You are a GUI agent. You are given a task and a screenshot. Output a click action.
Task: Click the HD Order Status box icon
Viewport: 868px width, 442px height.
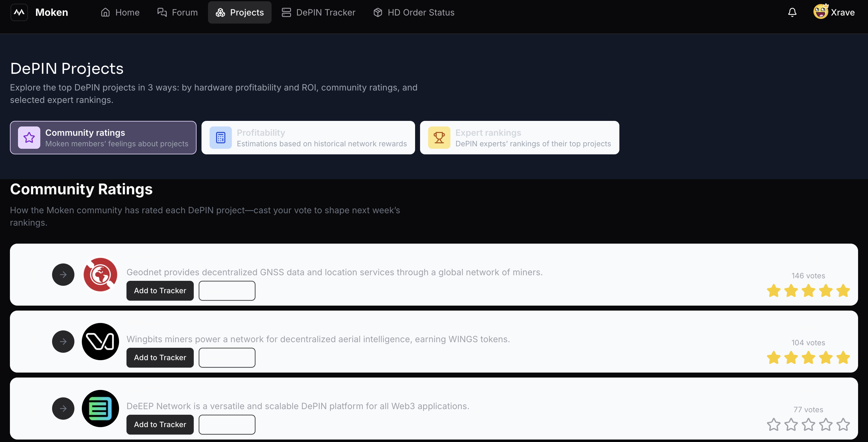[378, 12]
